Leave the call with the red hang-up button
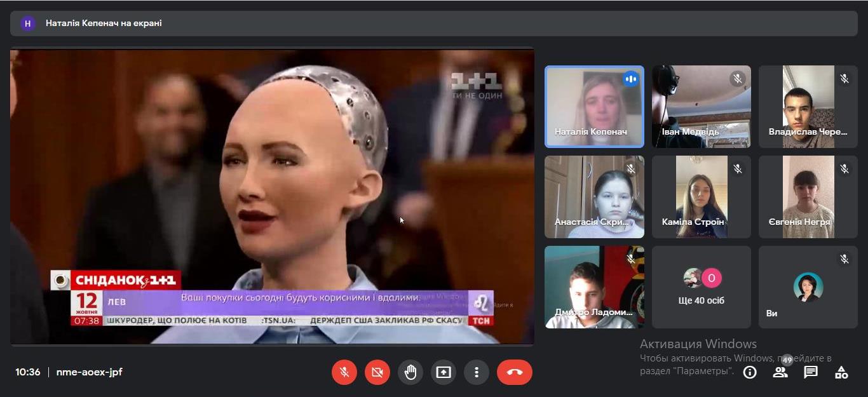 click(x=515, y=372)
